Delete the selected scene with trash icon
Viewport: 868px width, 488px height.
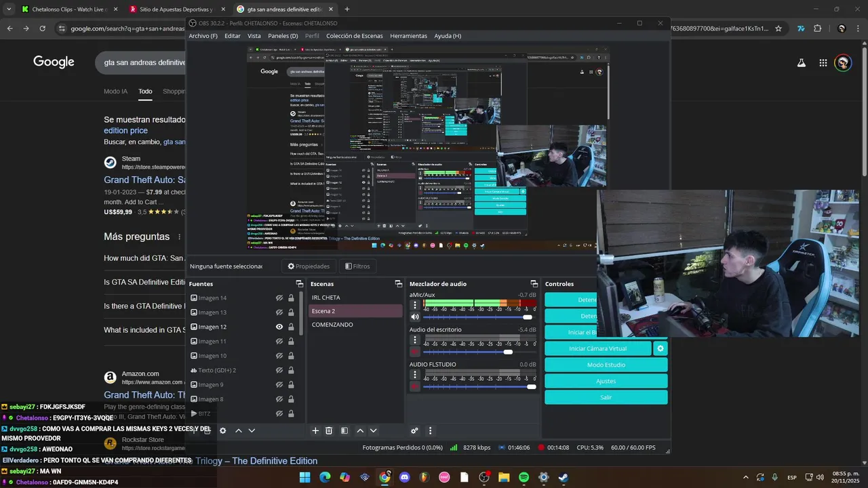(x=329, y=430)
